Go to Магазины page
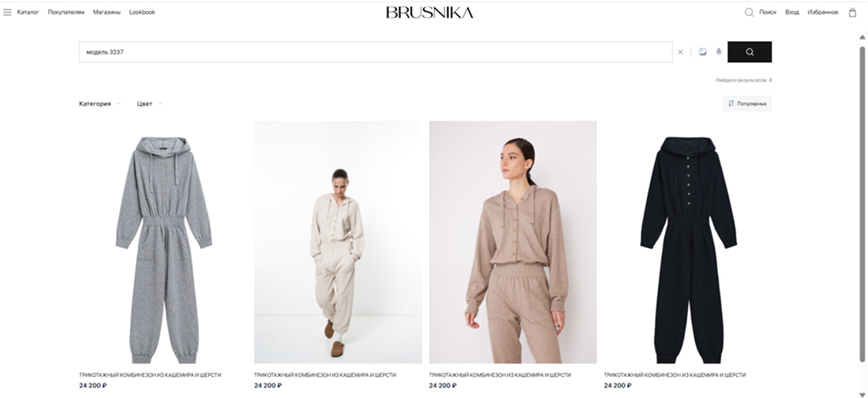The height and width of the screenshot is (398, 868). (107, 12)
